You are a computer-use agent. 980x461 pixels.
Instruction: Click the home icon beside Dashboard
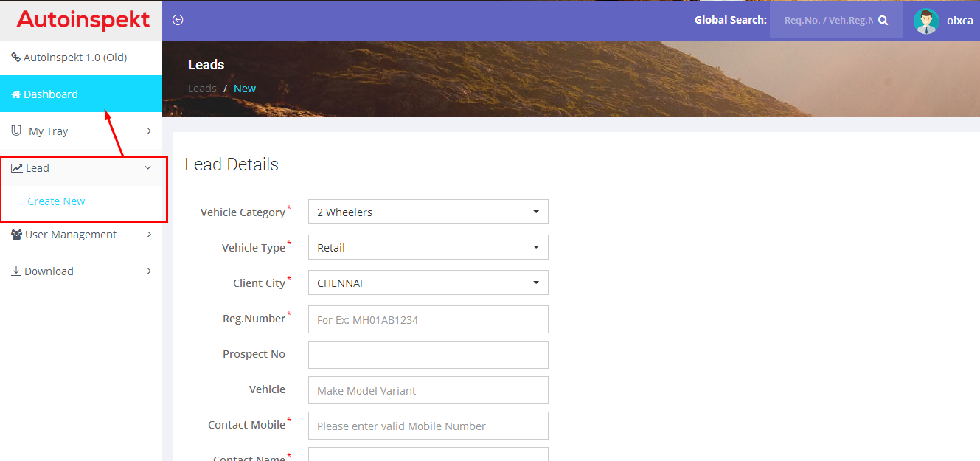15,94
